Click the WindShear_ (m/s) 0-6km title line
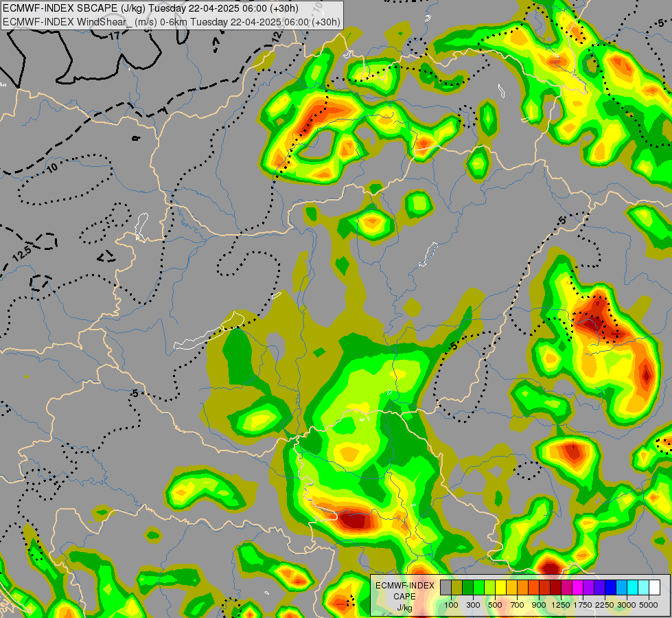 click(x=172, y=21)
